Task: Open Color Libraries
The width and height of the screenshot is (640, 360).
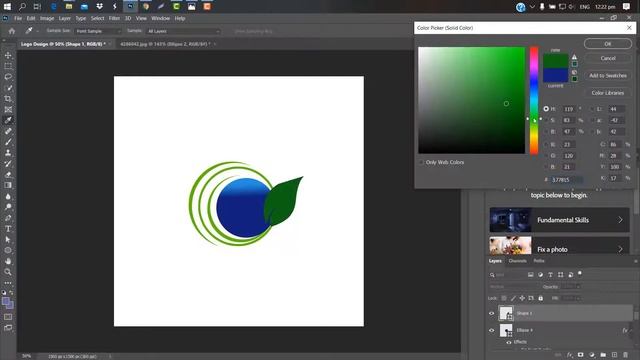Action: [608, 93]
